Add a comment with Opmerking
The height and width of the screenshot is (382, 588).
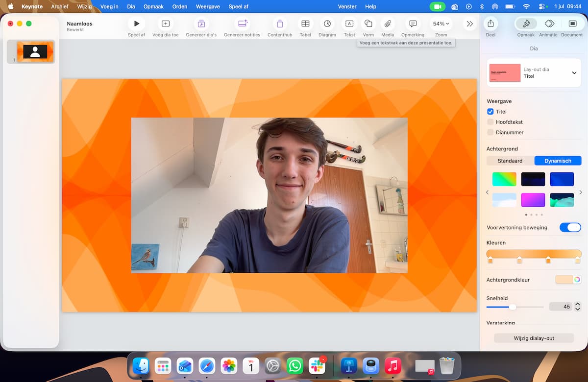(413, 24)
